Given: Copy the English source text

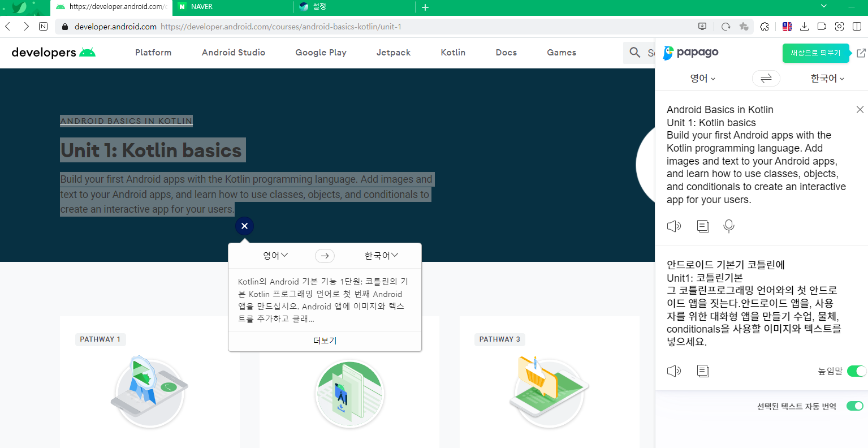Looking at the screenshot, I should 703,226.
